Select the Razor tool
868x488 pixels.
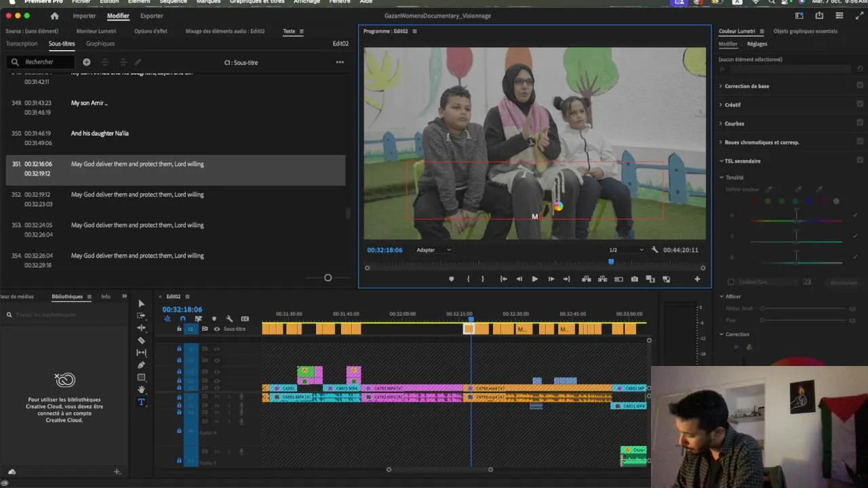(141, 340)
